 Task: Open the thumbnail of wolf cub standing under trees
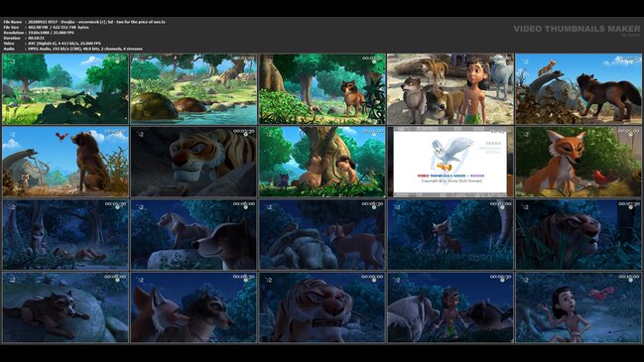click(322, 88)
